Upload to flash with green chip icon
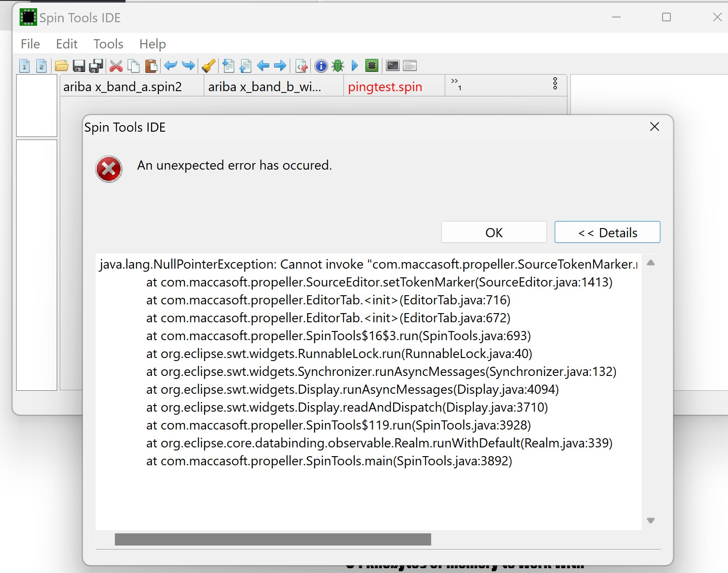Viewport: 728px width, 573px height. pos(372,66)
